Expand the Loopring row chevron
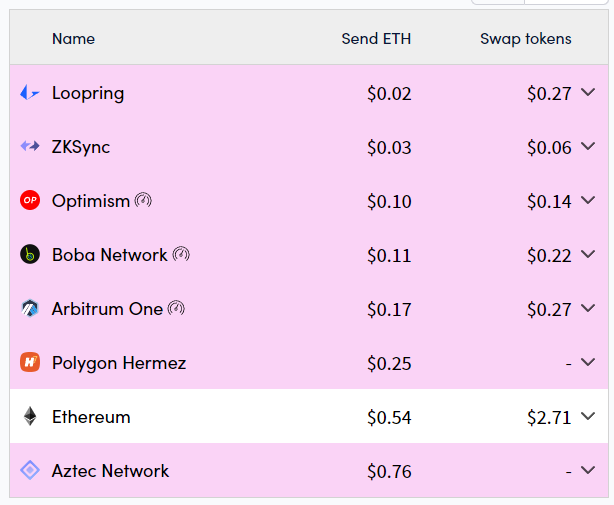Image resolution: width=614 pixels, height=505 pixels. click(x=588, y=93)
